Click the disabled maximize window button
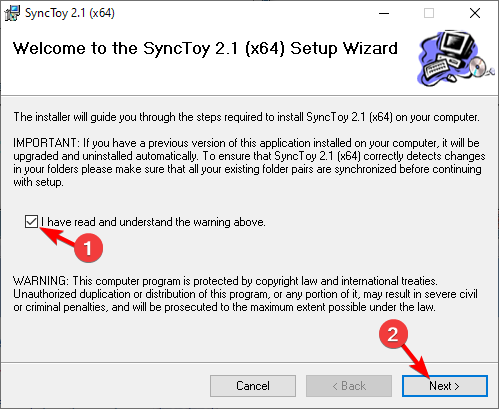 429,13
